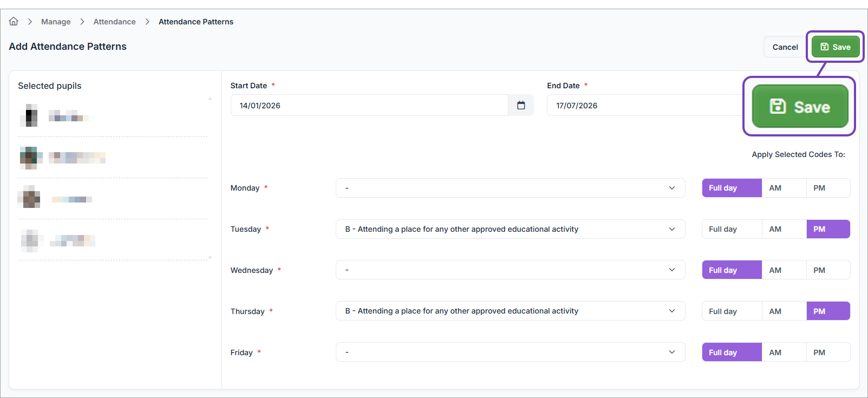Expand the Monday attendance code dropdown

tap(510, 188)
